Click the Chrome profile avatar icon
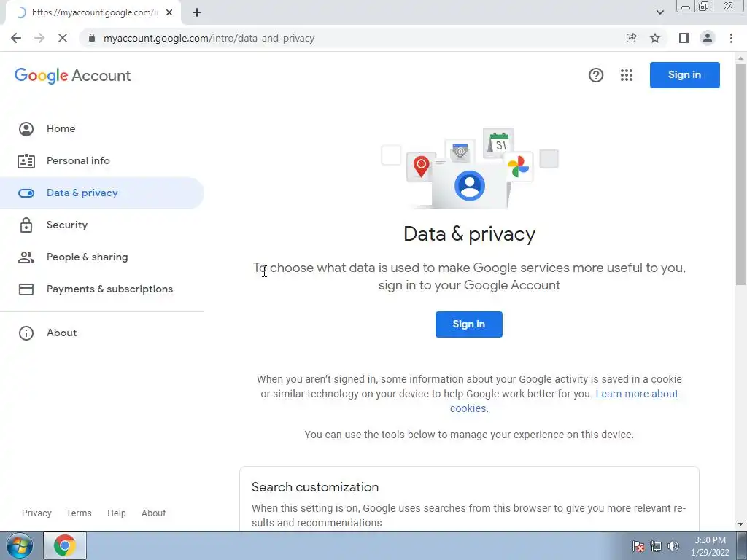This screenshot has height=560, width=747. (708, 38)
